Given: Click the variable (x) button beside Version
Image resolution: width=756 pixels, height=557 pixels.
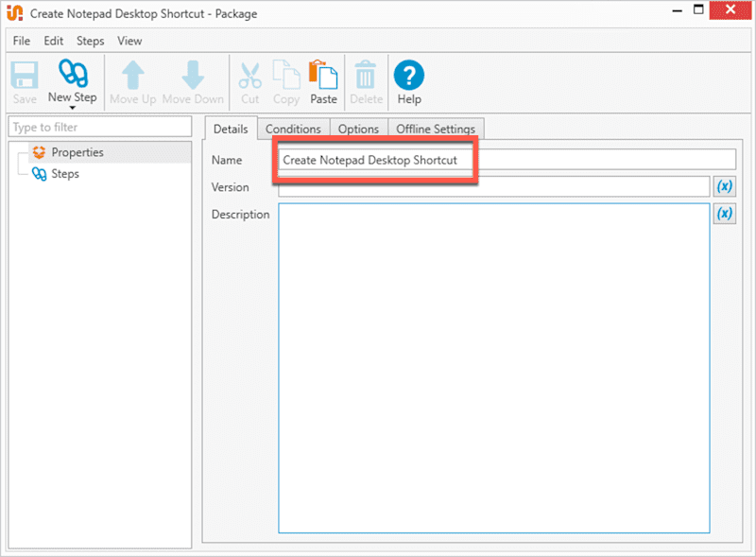Looking at the screenshot, I should (x=724, y=186).
